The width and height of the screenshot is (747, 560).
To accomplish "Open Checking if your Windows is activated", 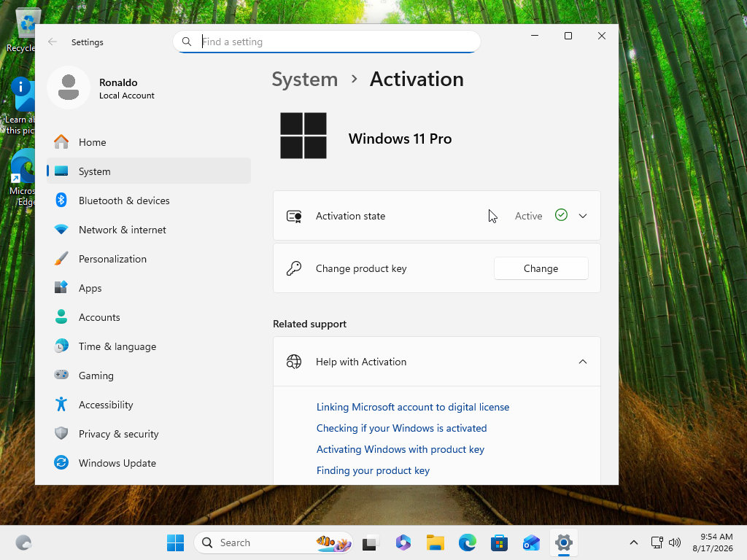I will (x=402, y=428).
